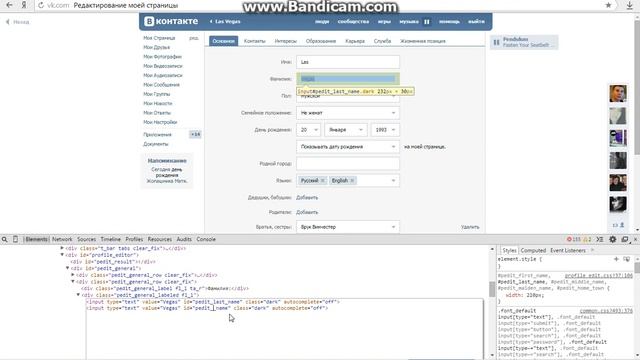
Task: Switch to Жизненная позиция tab
Action: pos(423,41)
